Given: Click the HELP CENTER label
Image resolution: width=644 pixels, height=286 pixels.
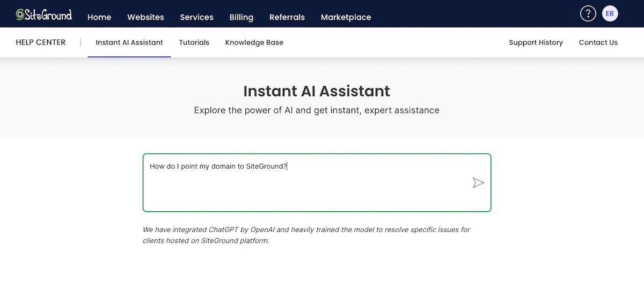Looking at the screenshot, I should (x=41, y=42).
